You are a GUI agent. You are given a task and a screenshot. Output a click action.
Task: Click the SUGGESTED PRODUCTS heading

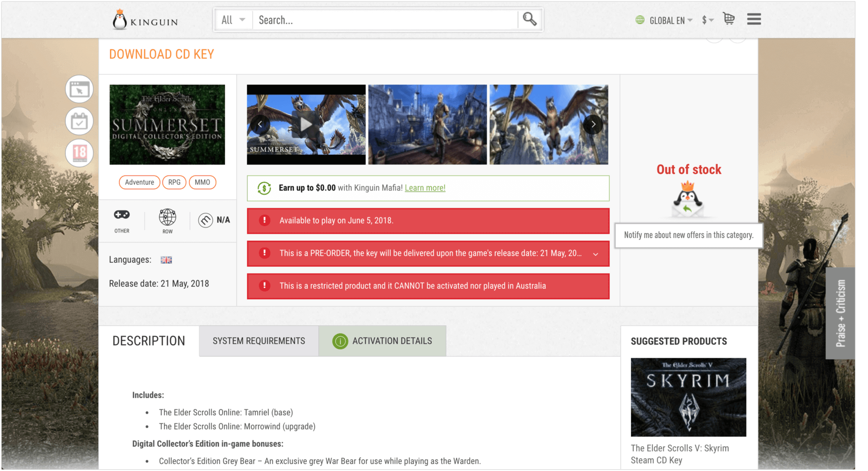(679, 342)
